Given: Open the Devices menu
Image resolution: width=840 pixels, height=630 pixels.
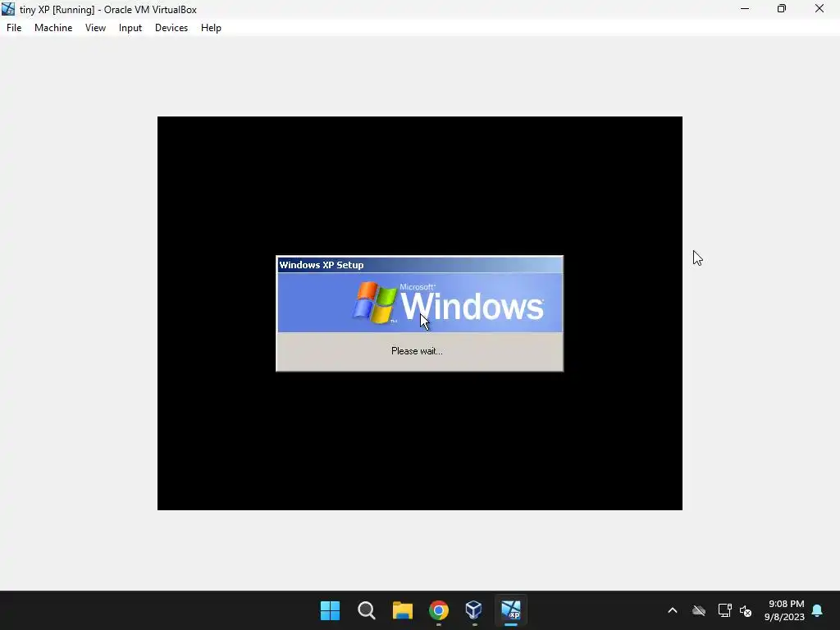Looking at the screenshot, I should (x=171, y=28).
